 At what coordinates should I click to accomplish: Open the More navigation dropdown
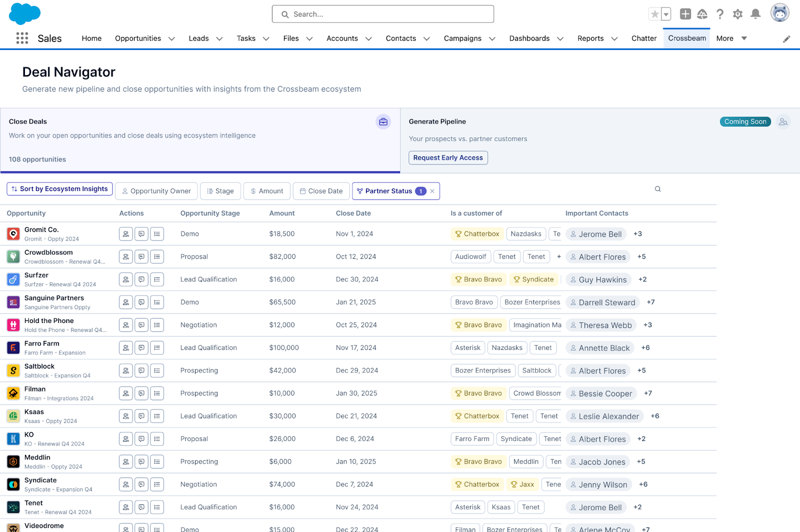(x=731, y=38)
